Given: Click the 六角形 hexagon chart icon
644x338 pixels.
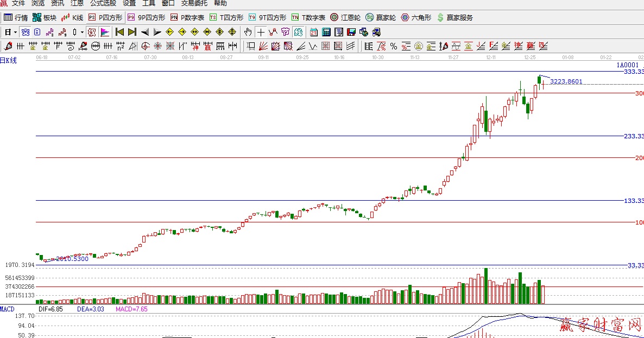Looking at the screenshot, I should (416, 17).
